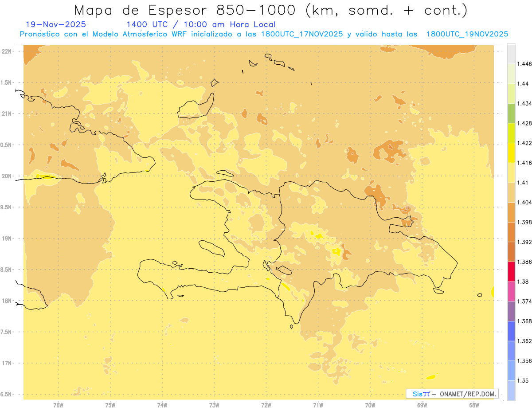Click the '21N' latitude label
This screenshot has height=411, width=532.
click(7, 114)
